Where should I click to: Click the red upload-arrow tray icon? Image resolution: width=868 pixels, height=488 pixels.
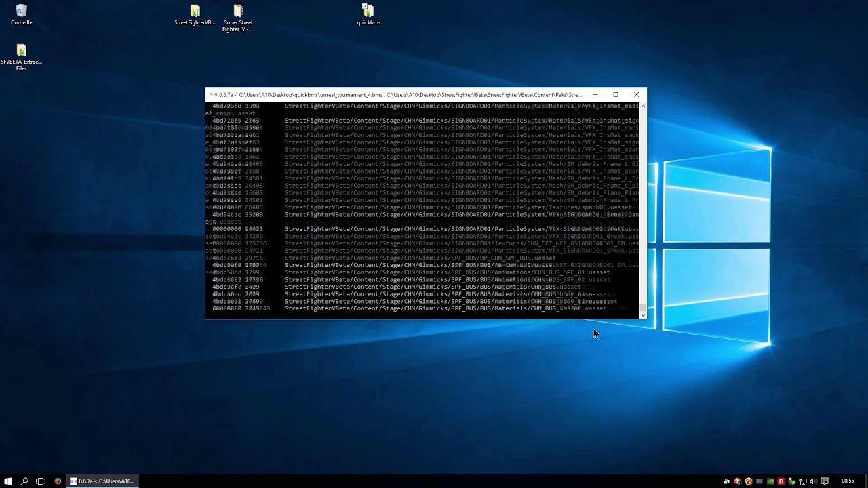click(738, 481)
